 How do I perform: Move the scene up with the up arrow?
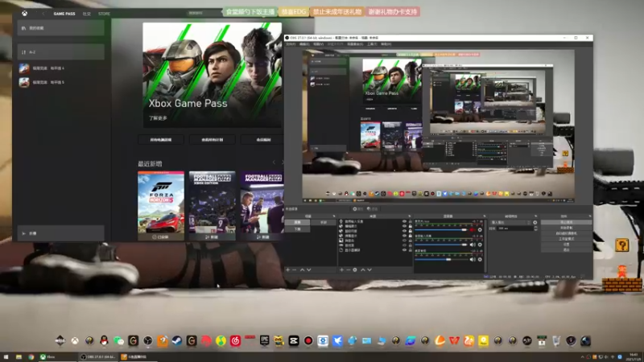pos(303,269)
